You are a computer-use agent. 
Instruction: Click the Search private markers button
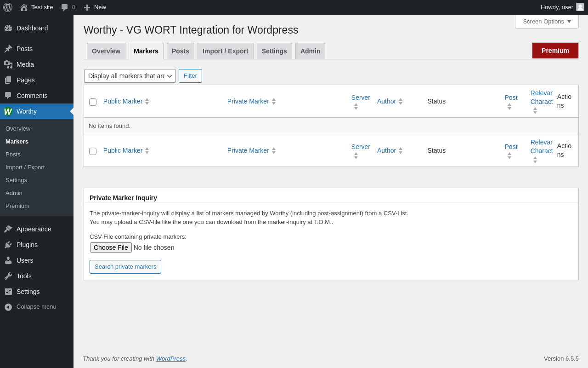tap(125, 267)
